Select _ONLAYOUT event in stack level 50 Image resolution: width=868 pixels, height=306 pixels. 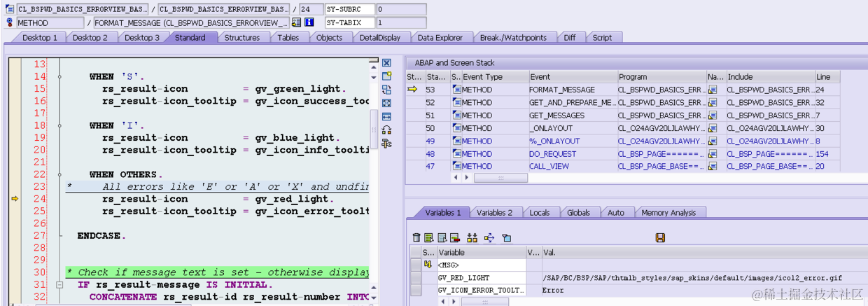tap(573, 128)
